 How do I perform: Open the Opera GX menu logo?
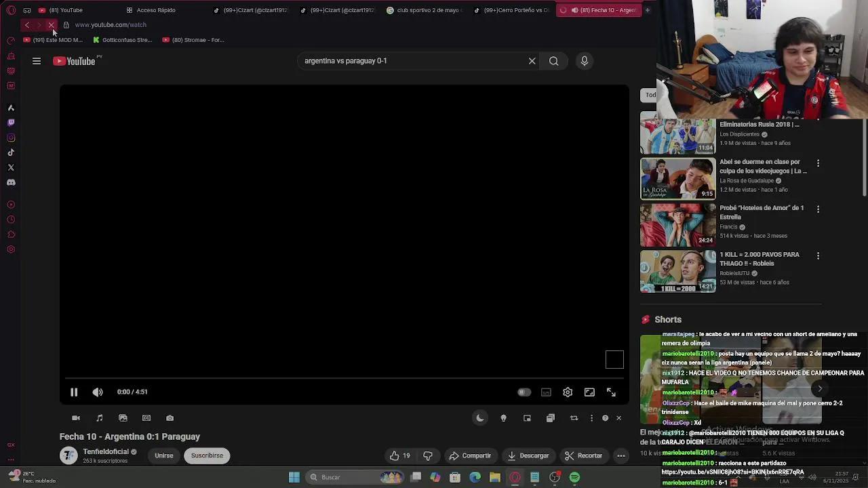click(11, 10)
